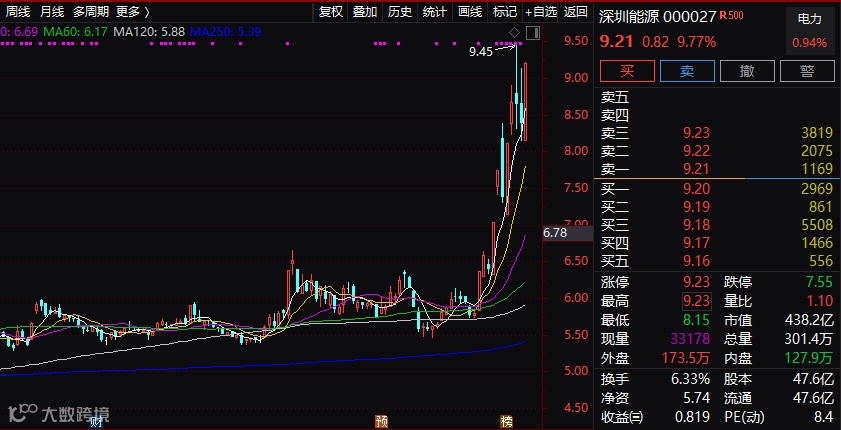The image size is (841, 430).
Task: Click the 涨停 limit-up value 9.23
Action: pyautogui.click(x=697, y=282)
